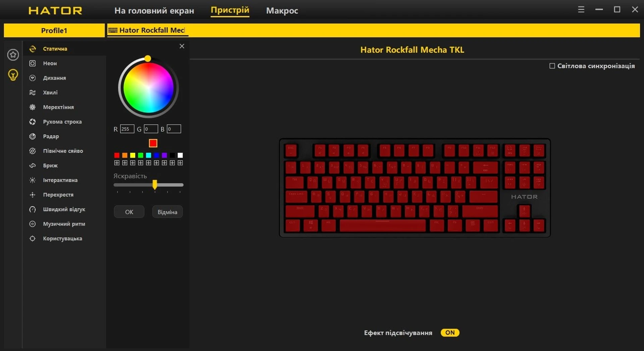Add custom color below white swatch

coord(180,163)
